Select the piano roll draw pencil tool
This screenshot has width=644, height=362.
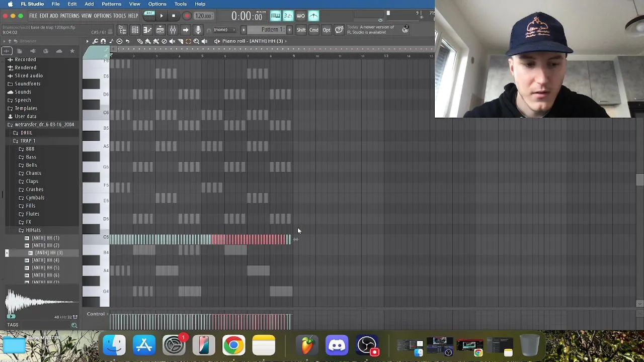click(x=140, y=41)
